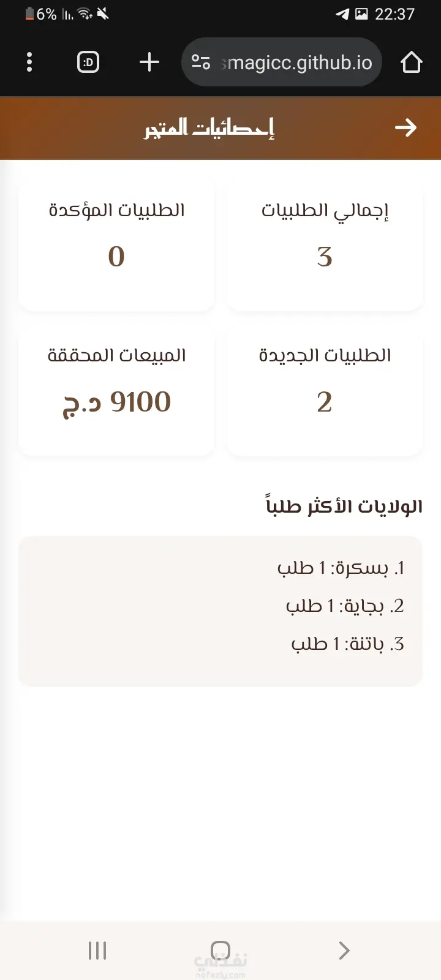Tap the site settings icon in address bar
The width and height of the screenshot is (441, 980).
pyautogui.click(x=201, y=62)
